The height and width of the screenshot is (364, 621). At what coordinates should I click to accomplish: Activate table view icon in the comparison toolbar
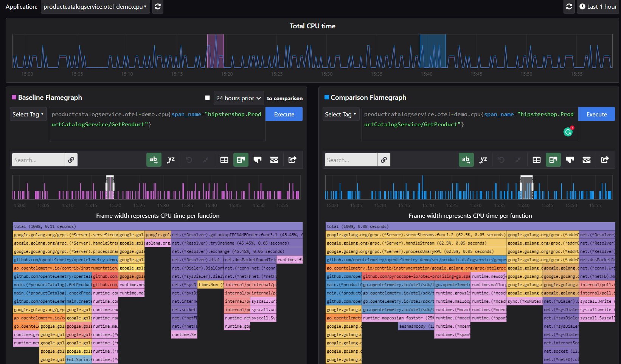coord(537,160)
